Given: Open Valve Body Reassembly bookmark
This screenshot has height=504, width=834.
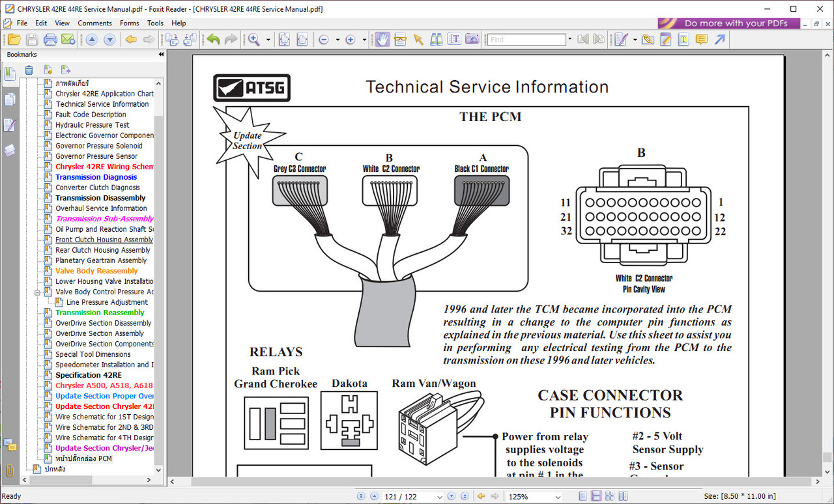Looking at the screenshot, I should [x=96, y=271].
